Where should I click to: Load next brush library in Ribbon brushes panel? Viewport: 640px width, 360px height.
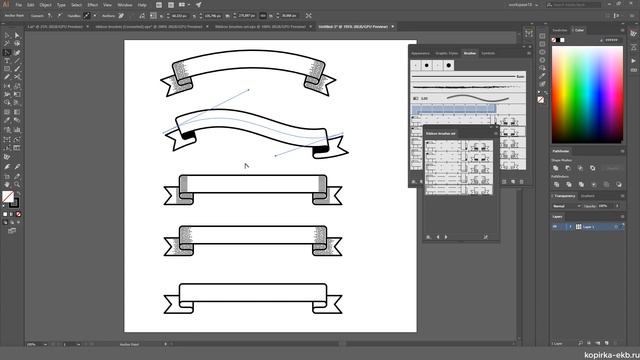coord(446,237)
